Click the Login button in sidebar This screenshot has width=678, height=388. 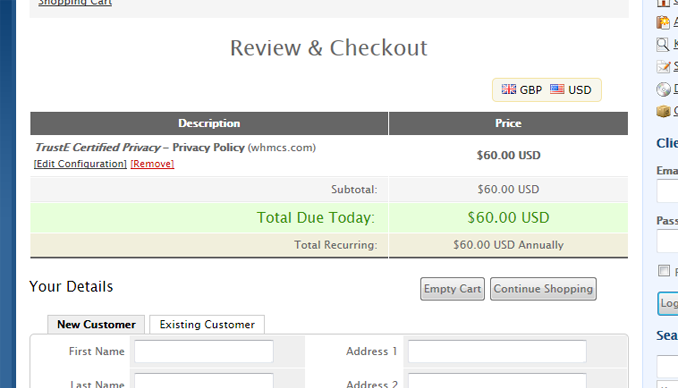668,303
